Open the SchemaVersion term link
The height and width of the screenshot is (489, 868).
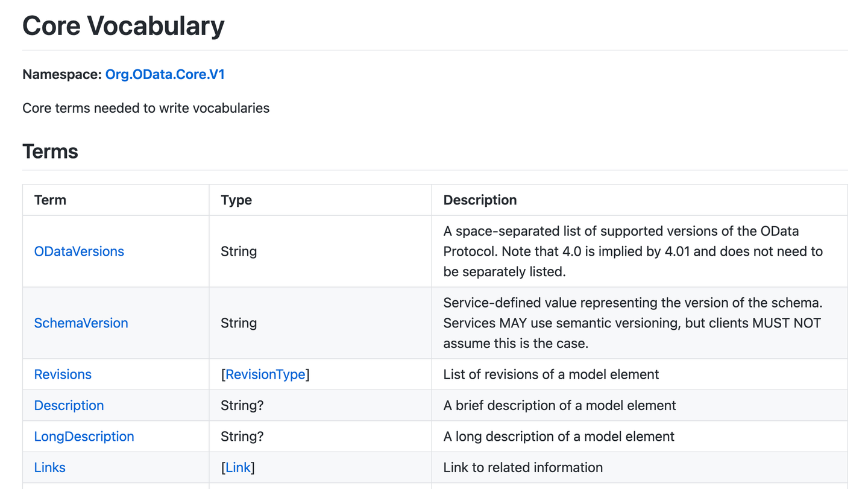[x=81, y=323]
